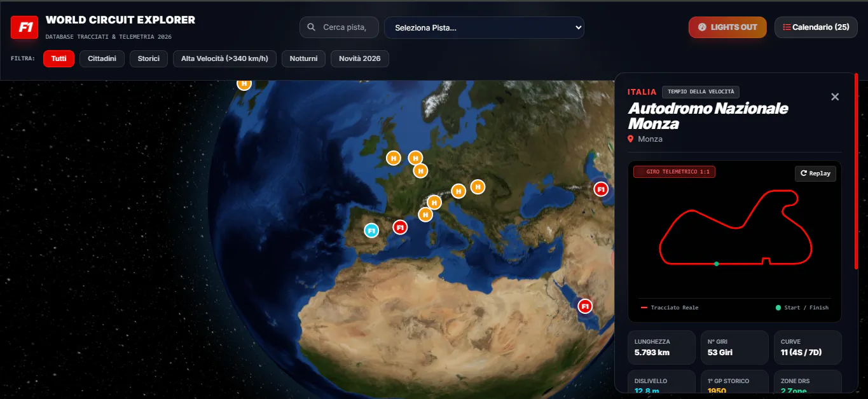Open the red F1 marker by the Caspian Sea

(x=601, y=189)
